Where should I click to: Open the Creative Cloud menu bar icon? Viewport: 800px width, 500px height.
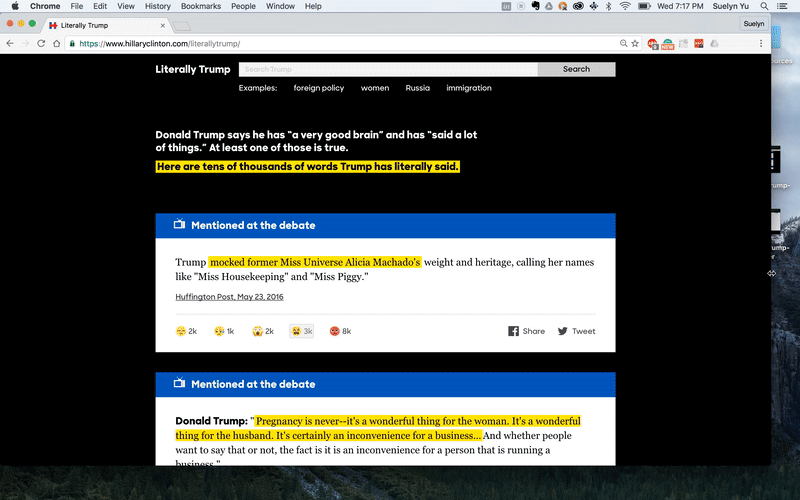click(x=578, y=6)
